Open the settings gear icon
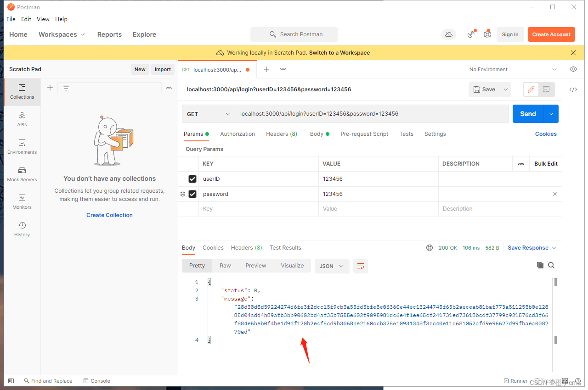Viewport: 588px width, 390px height. point(487,34)
